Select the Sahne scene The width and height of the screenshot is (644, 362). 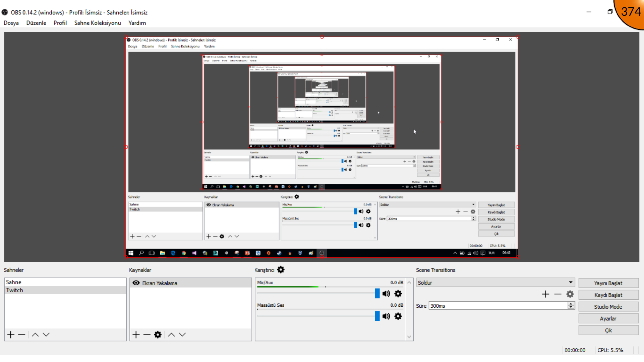pos(65,282)
